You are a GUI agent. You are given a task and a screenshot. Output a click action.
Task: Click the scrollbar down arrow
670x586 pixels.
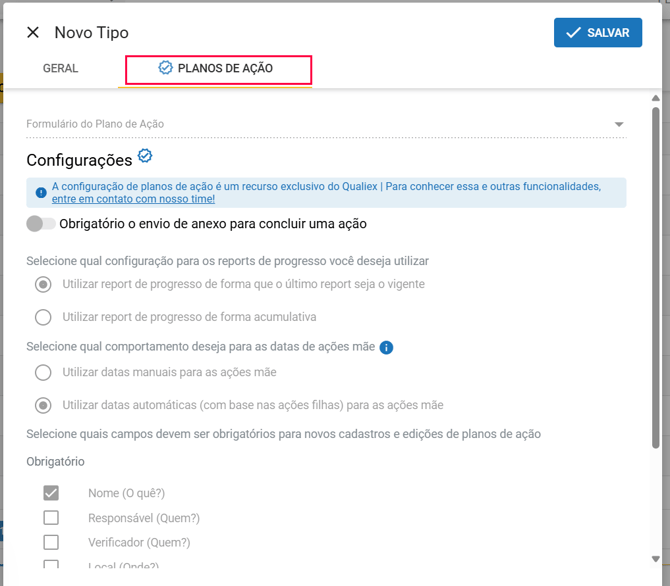coord(655,559)
